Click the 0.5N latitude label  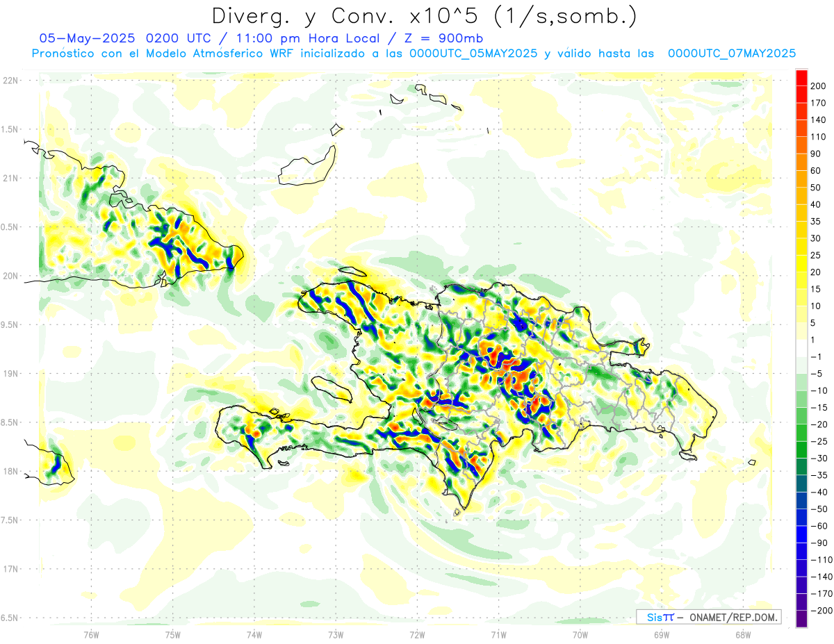(10, 227)
